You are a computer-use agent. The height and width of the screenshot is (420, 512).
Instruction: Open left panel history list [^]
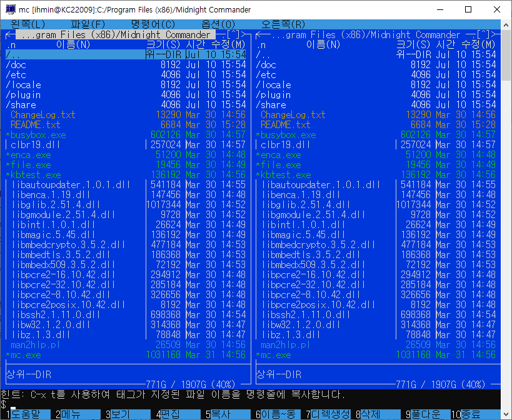pos(233,34)
